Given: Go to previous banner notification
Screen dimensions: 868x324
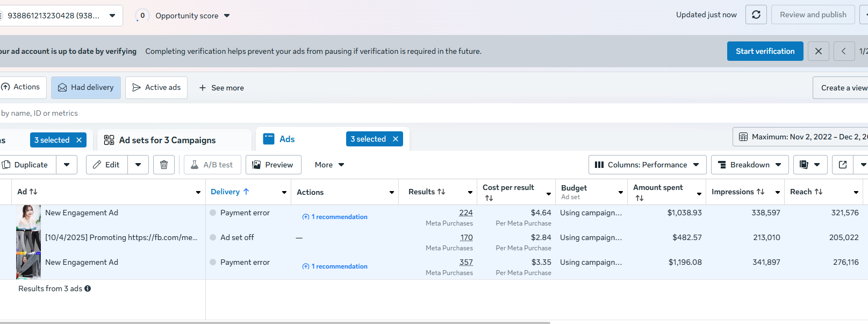Looking at the screenshot, I should pos(844,51).
